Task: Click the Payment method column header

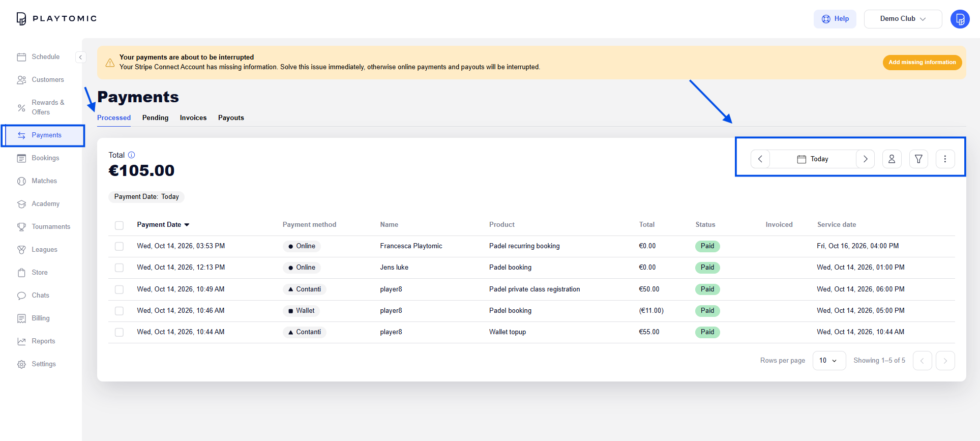Action: click(x=309, y=225)
